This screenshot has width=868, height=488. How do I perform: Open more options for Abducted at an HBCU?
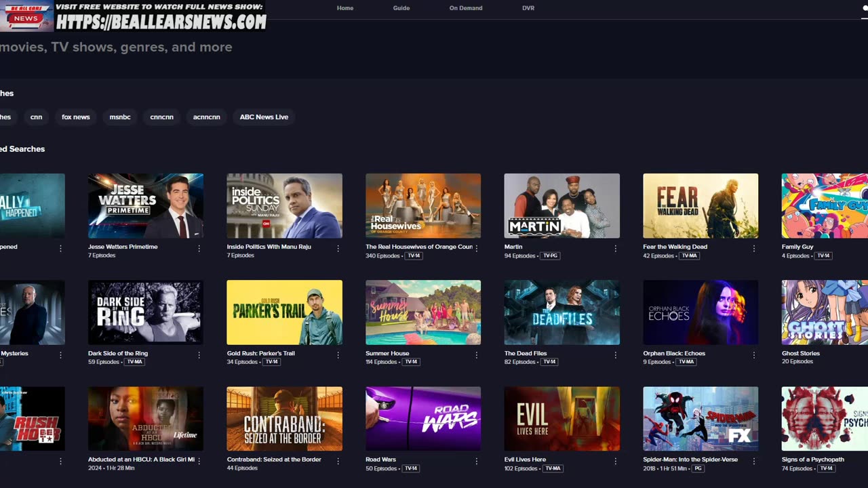(x=199, y=461)
